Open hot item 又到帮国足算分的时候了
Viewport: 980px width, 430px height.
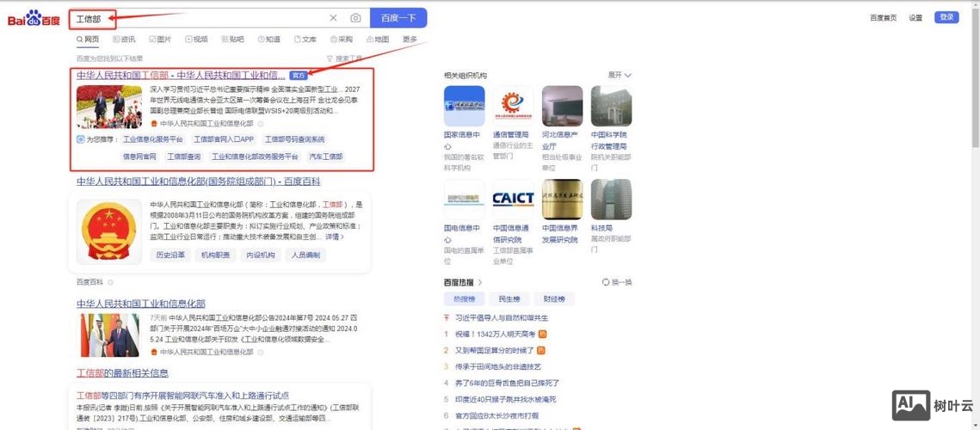coord(495,351)
